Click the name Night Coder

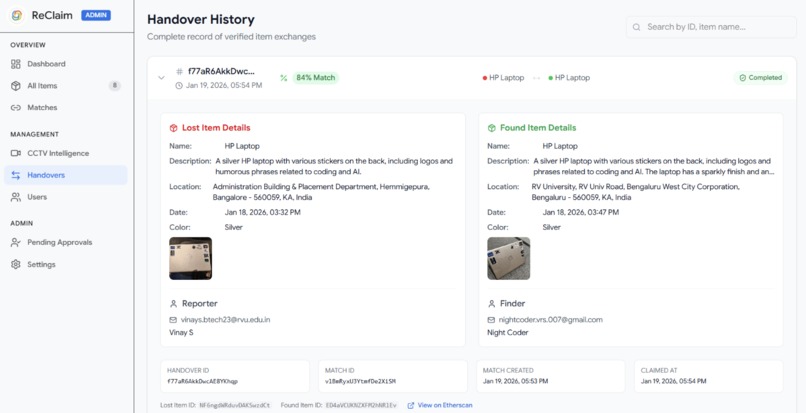coord(508,333)
